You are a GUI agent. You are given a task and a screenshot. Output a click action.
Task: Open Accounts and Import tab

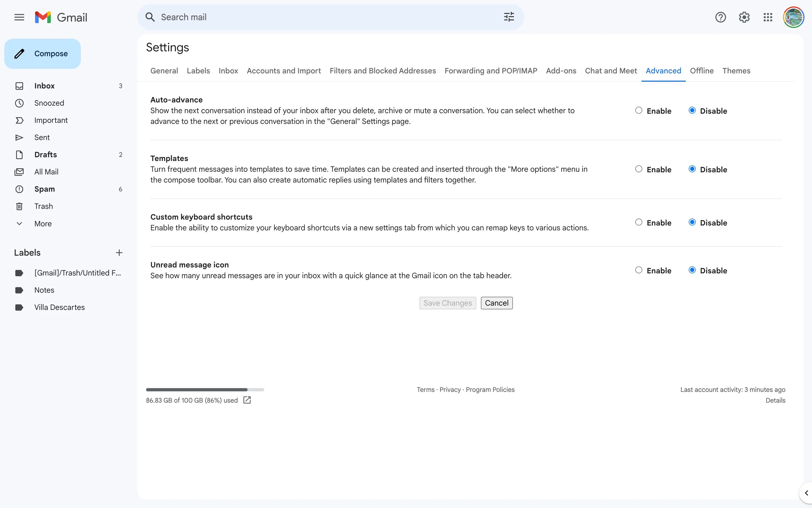284,71
